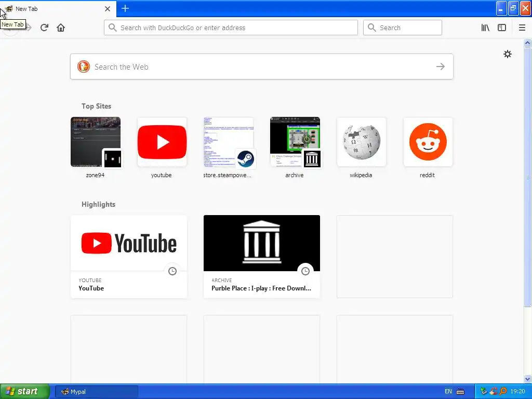This screenshot has height=399, width=532.
Task: Open the on-screen keyboard tray icon
Action: (460, 392)
